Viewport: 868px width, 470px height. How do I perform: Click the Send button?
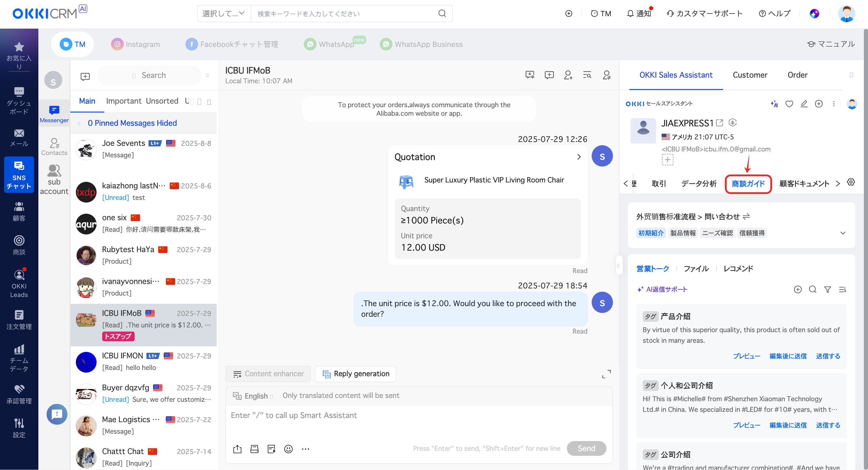click(586, 448)
